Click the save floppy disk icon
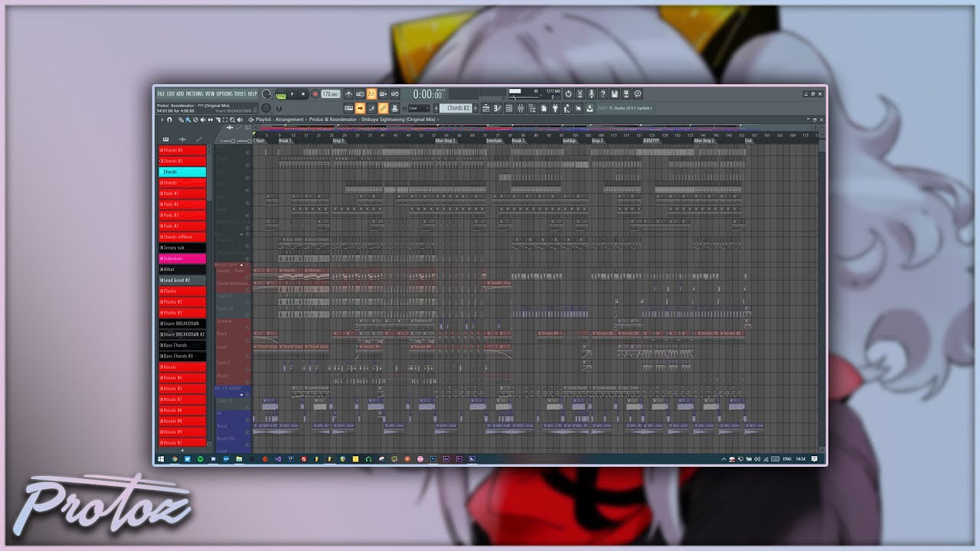Screen dimensions: 980x551 [615, 94]
